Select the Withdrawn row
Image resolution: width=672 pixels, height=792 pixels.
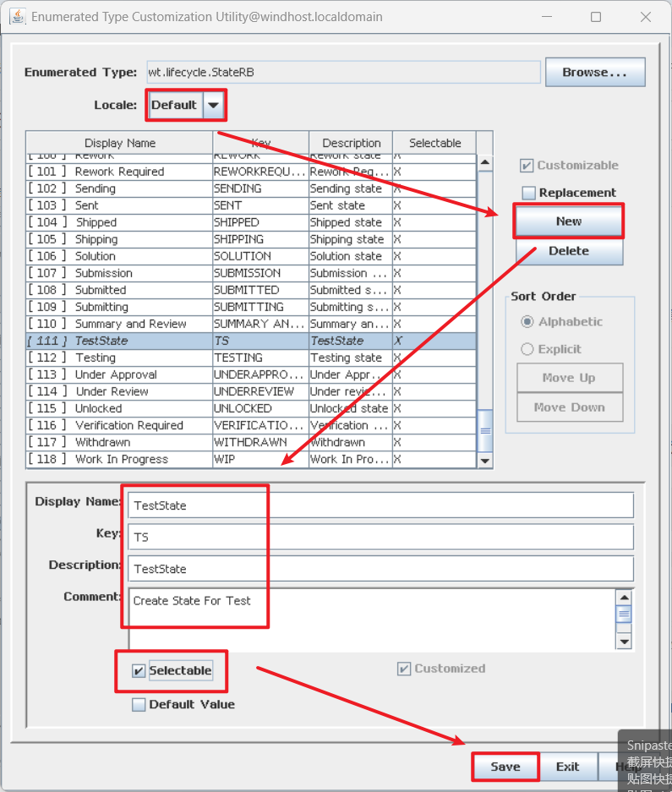251,442
